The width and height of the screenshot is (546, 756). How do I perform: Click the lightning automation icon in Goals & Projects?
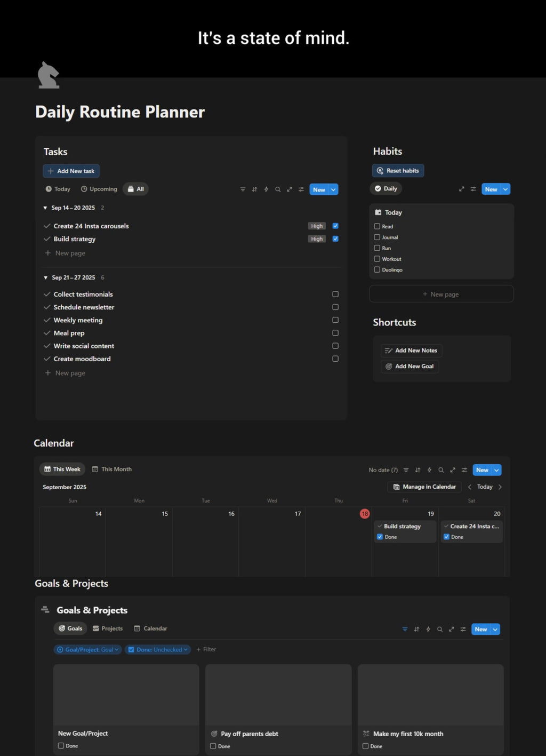pyautogui.click(x=428, y=629)
